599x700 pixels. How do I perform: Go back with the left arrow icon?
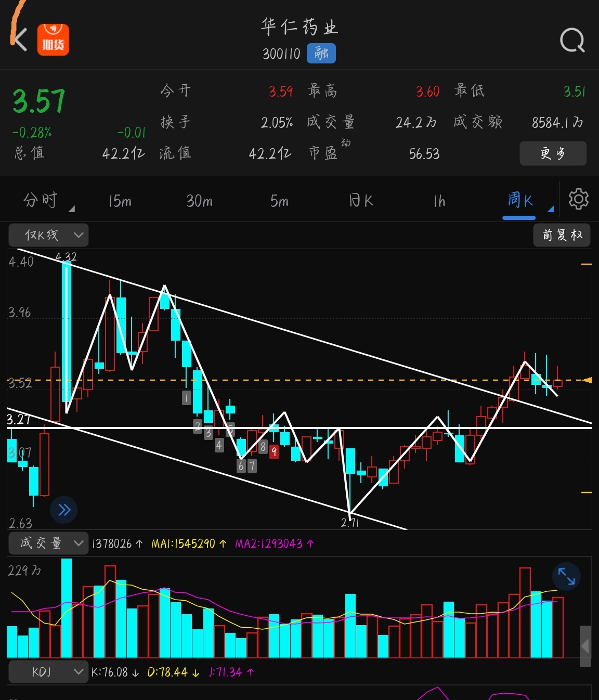pos(20,40)
